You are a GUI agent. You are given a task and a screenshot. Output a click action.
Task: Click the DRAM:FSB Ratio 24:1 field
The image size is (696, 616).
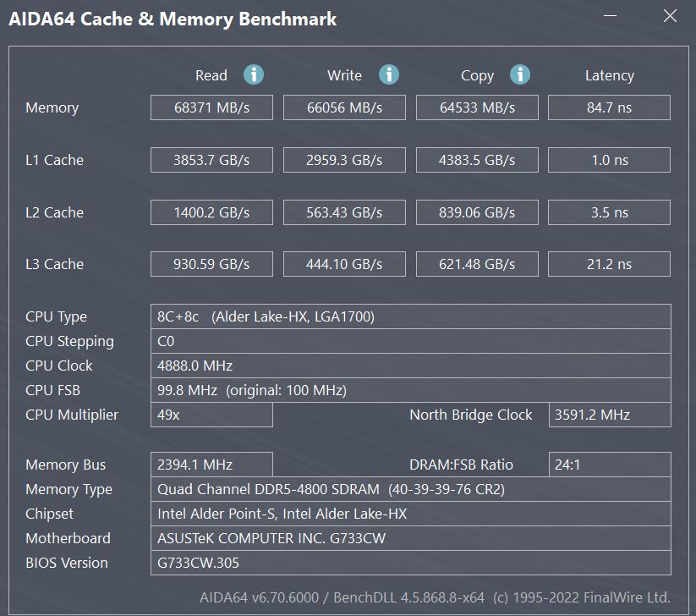[x=610, y=465]
